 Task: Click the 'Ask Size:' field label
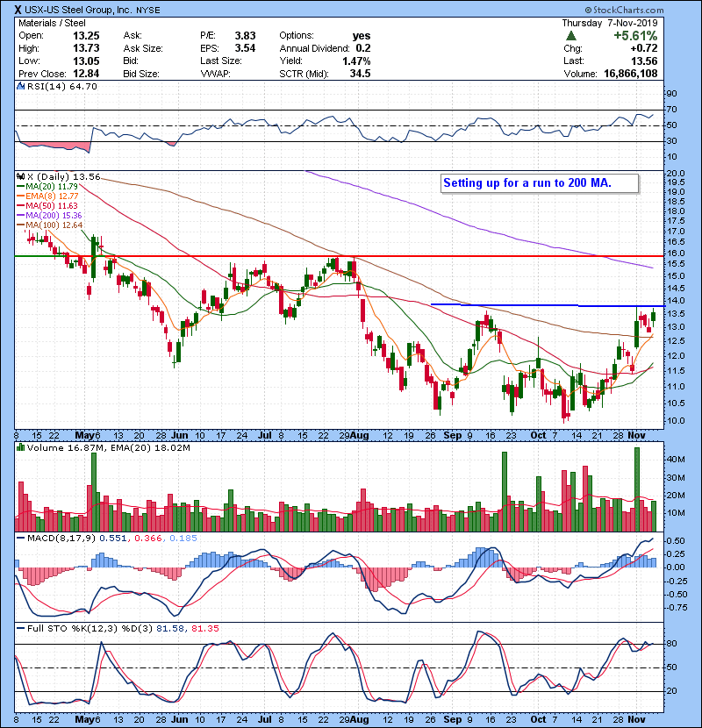coord(143,48)
